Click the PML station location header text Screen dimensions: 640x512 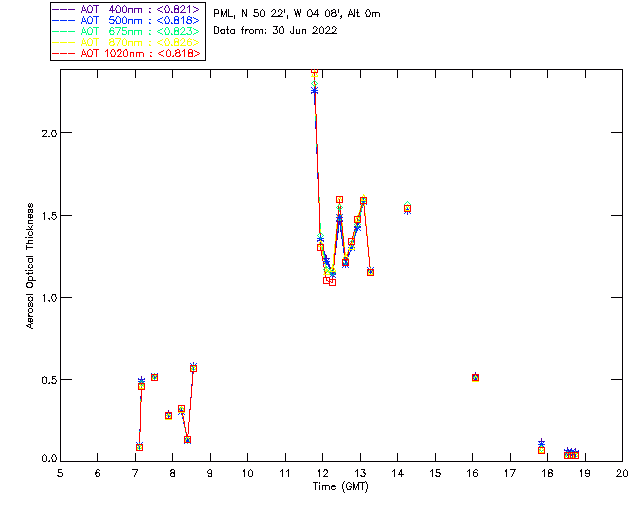tap(297, 13)
